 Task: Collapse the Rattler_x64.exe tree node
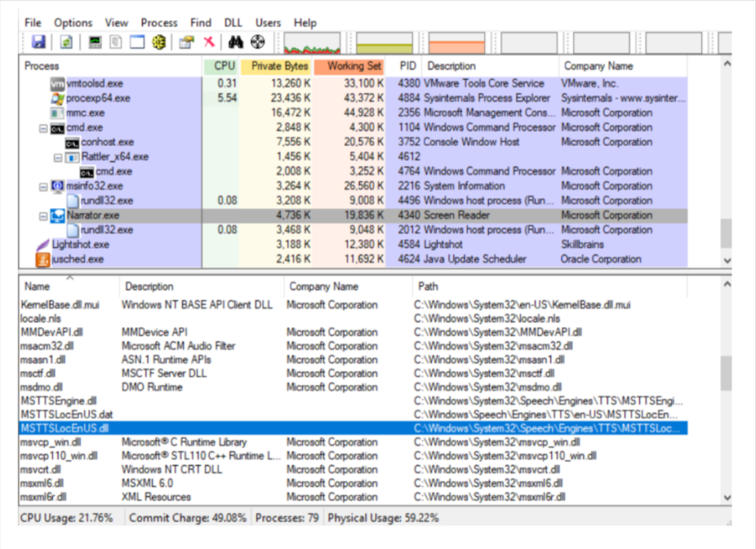(x=58, y=156)
